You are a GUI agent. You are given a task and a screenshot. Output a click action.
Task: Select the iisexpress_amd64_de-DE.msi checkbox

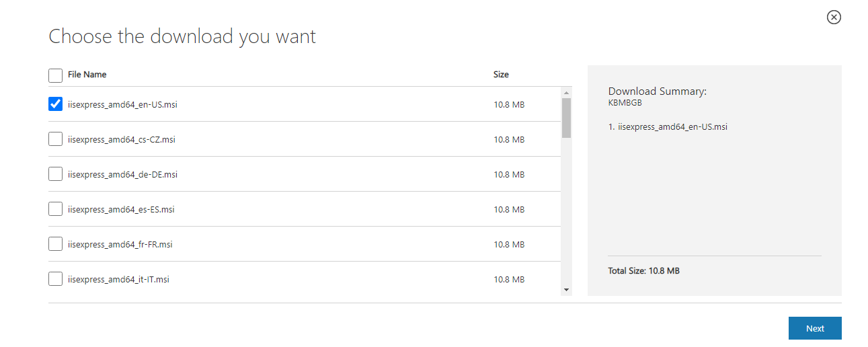click(56, 174)
